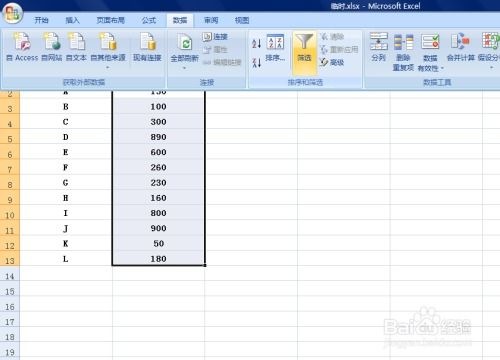Import data with 自 Access

[x=22, y=47]
